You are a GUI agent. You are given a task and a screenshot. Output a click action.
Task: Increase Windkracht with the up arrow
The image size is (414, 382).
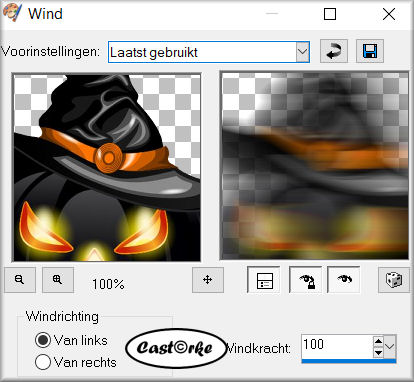(378, 341)
